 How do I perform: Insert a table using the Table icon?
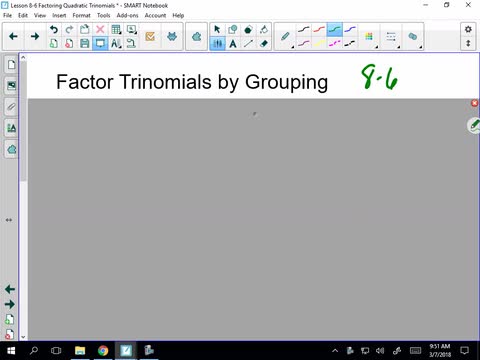[x=116, y=30]
